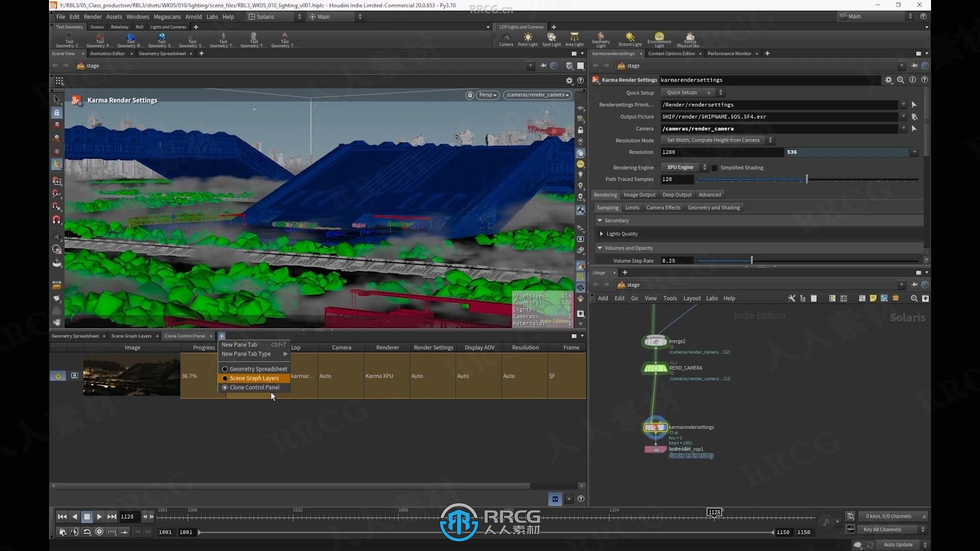Image resolution: width=980 pixels, height=551 pixels.
Task: Create an Area Light from the shelf
Action: pyautogui.click(x=574, y=39)
